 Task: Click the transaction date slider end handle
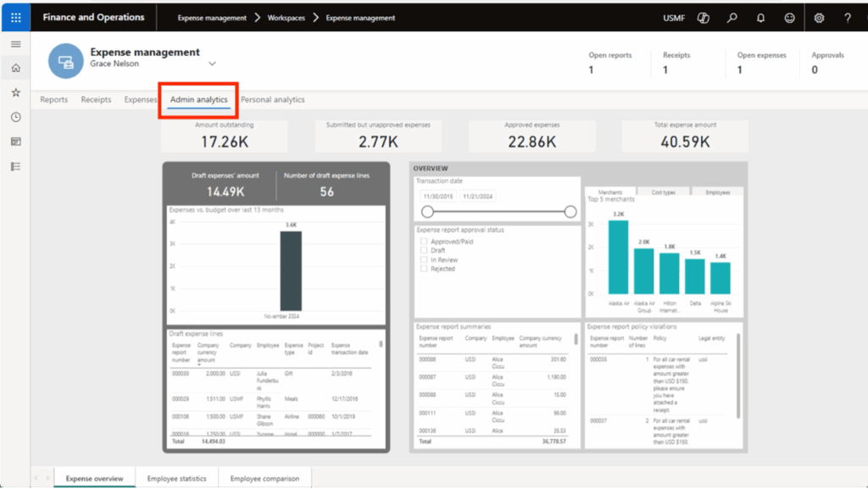(570, 212)
